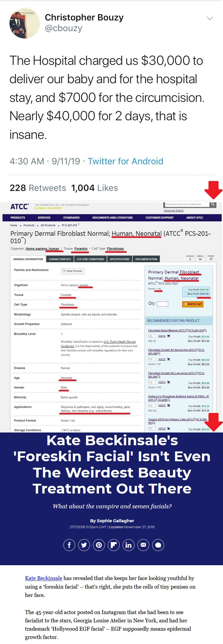Click the cart icon for Growth Kit-Low serum
Viewport: 223px width, 644px height.
pyautogui.click(x=169, y=382)
